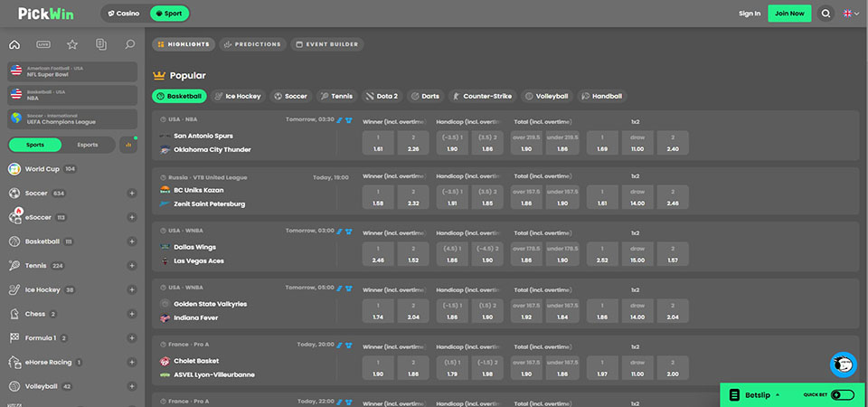The image size is (868, 407).
Task: Click the sidebar search magnifier icon
Action: click(129, 44)
